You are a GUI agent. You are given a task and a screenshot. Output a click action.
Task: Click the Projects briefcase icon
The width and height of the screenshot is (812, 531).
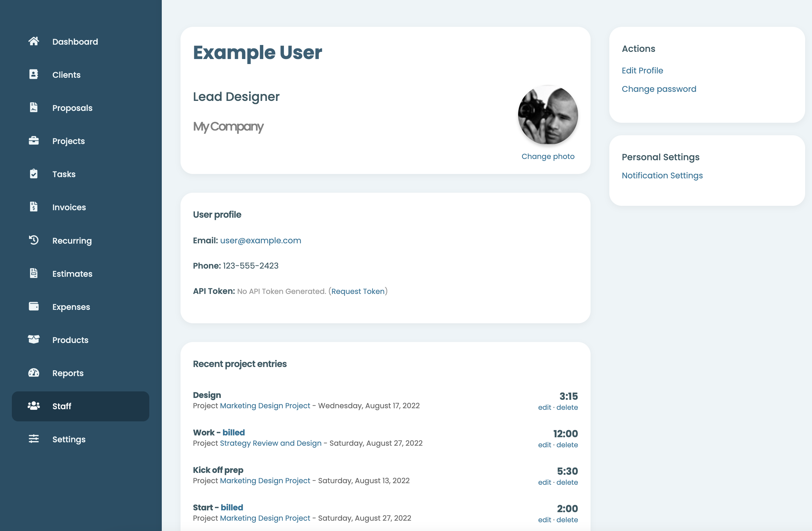tap(33, 141)
